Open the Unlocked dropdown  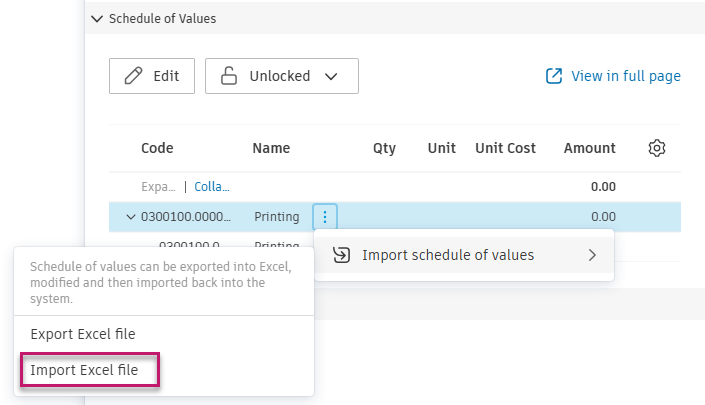pos(282,76)
